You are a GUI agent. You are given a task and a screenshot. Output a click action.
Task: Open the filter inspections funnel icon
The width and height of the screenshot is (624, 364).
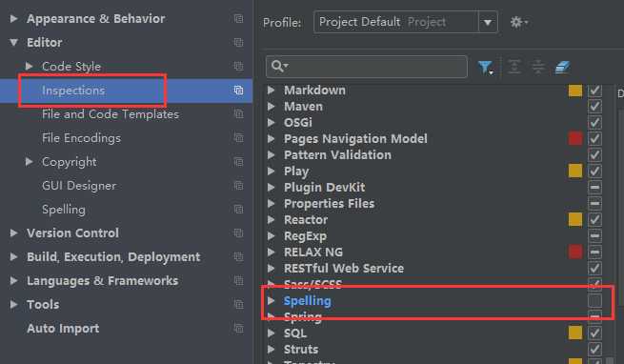486,67
